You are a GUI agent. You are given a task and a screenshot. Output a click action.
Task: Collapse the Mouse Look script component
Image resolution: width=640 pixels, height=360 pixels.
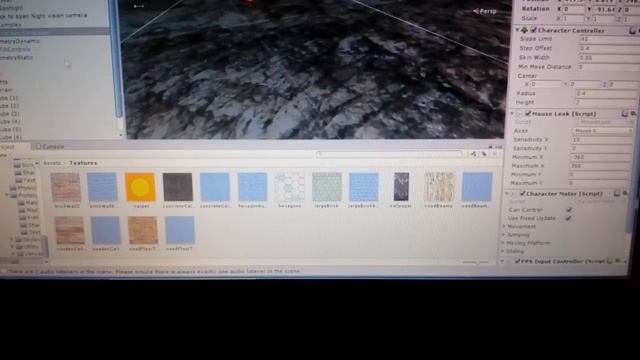[x=512, y=113]
